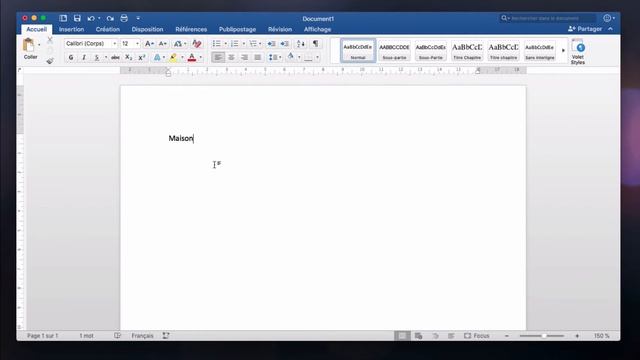This screenshot has height=360, width=640.
Task: Save the document with the floppy icon
Action: (x=77, y=18)
